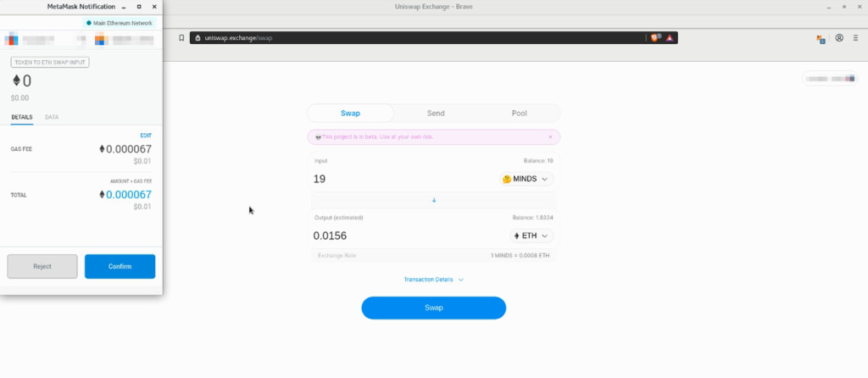
Task: Dismiss the beta warning banner
Action: [549, 136]
